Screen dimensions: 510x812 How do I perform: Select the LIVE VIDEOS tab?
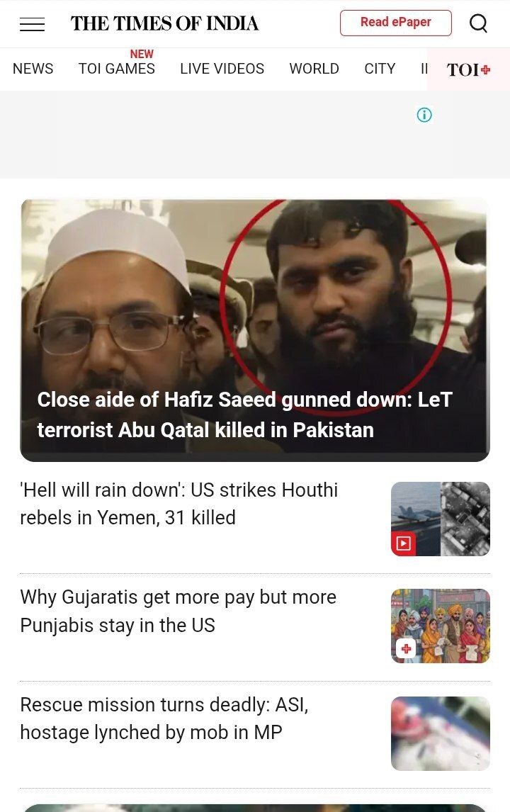(222, 69)
